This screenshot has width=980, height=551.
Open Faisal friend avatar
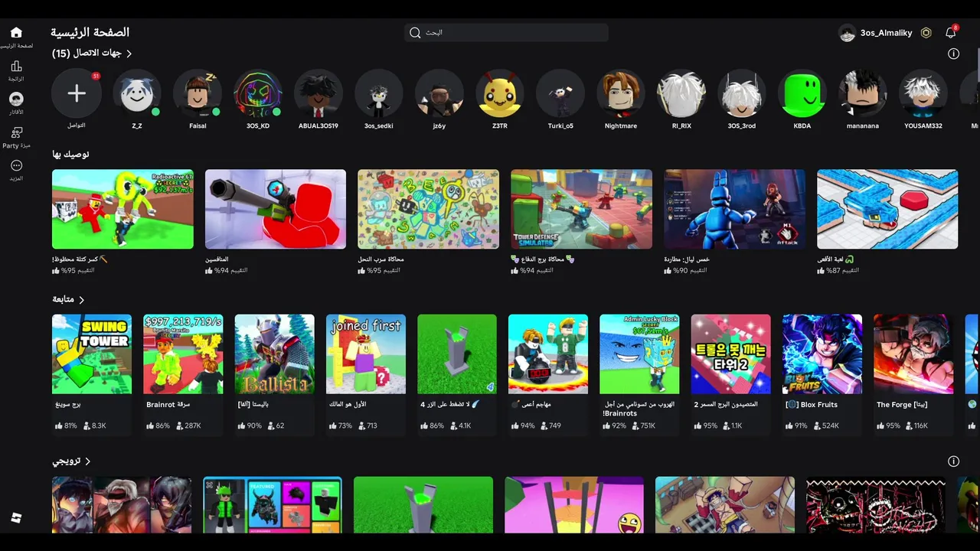(198, 93)
